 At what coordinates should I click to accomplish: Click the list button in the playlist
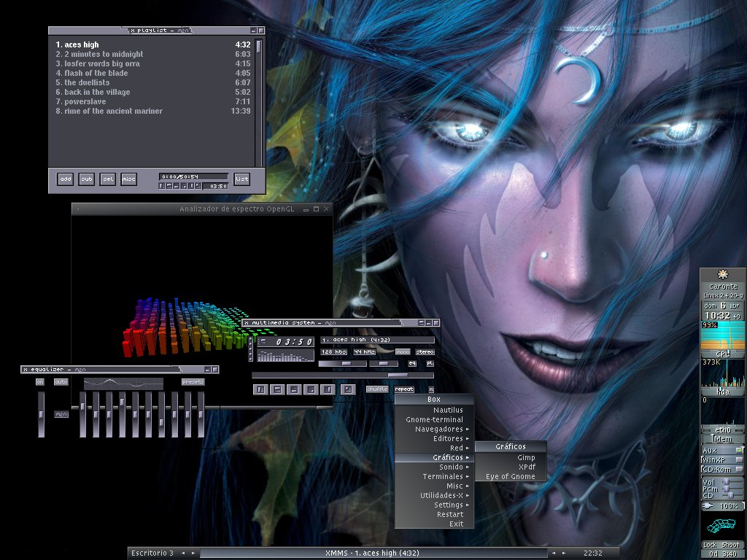[242, 179]
